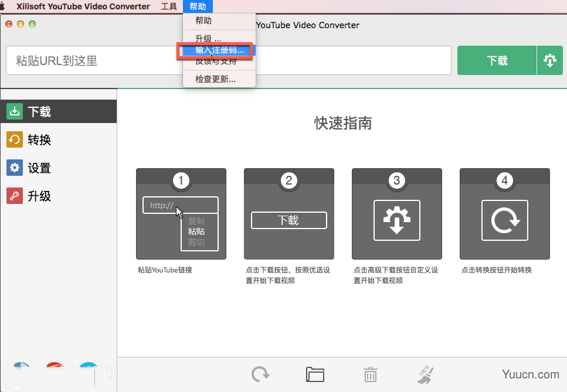Choose 检查更新 from the open menu

[218, 79]
